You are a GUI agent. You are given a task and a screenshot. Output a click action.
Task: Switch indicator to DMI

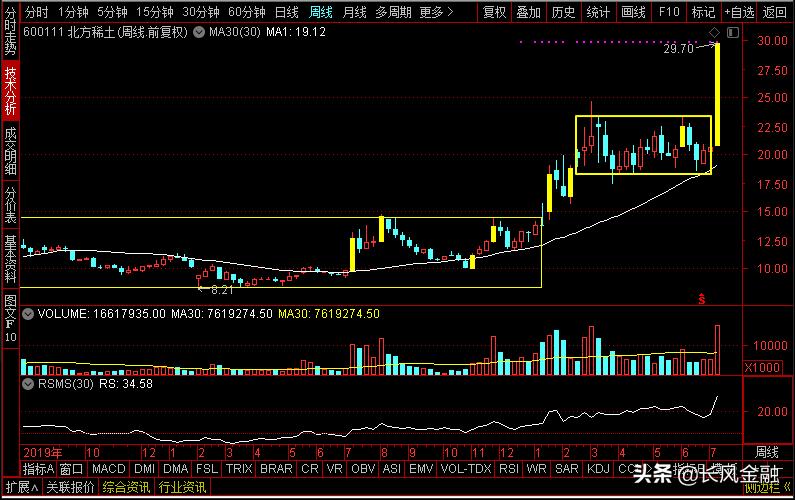[x=144, y=469]
